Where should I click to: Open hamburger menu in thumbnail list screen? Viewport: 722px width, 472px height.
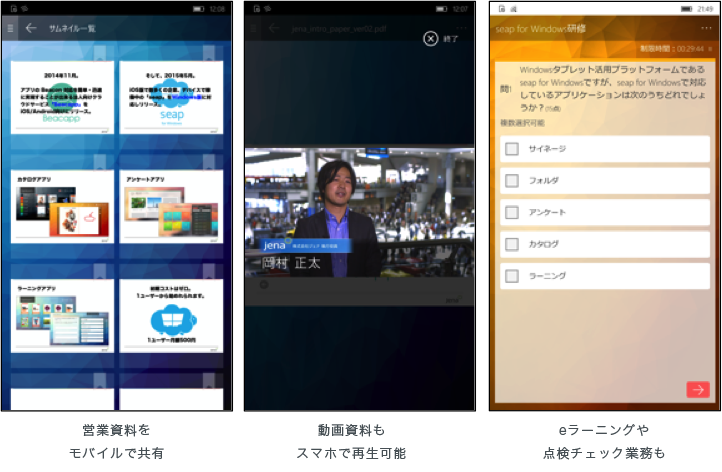(x=10, y=29)
